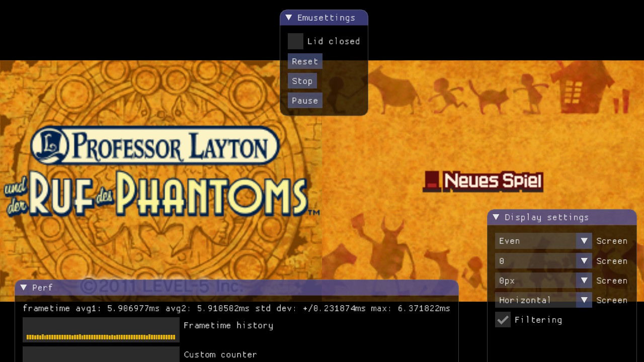Click the Emusettings title text
Image resolution: width=644 pixels, height=362 pixels.
pyautogui.click(x=326, y=18)
